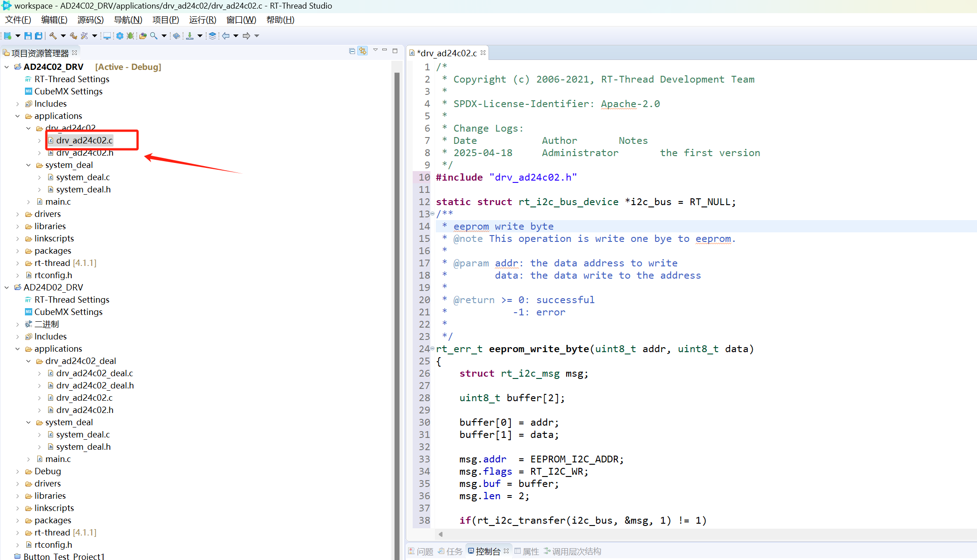Fold comment block at line 13
Screen dimensions: 977x560
click(x=432, y=214)
